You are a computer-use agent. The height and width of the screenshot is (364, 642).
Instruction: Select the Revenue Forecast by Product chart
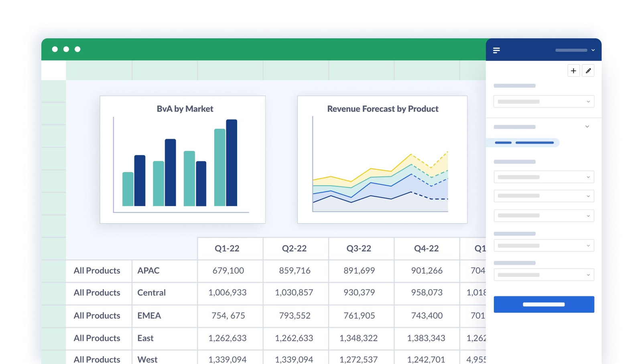click(382, 160)
